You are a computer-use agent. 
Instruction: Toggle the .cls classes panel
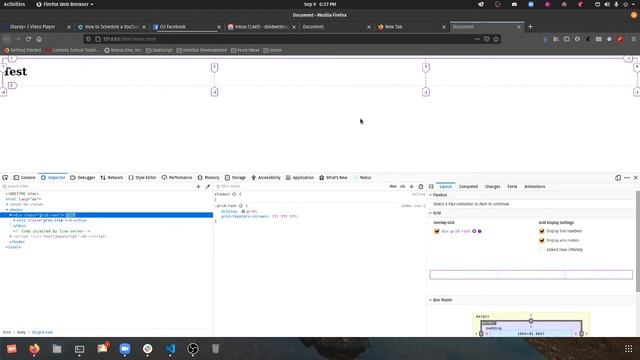tap(402, 187)
